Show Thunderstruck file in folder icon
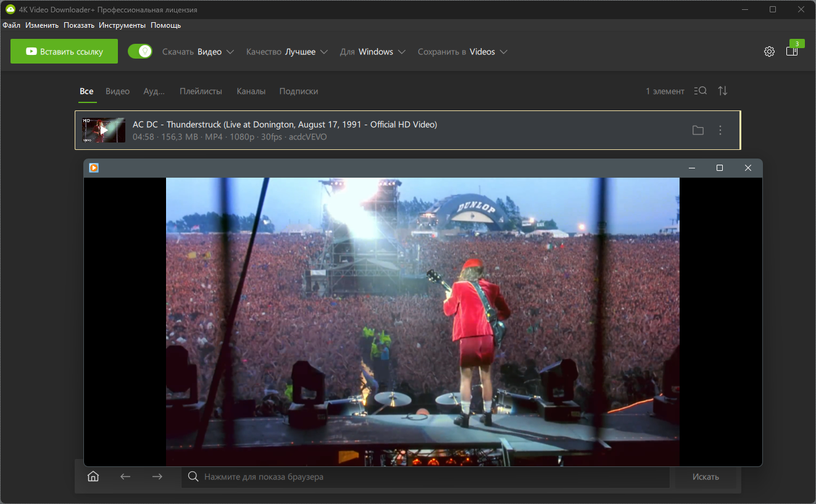Viewport: 816px width, 504px height. (x=698, y=130)
